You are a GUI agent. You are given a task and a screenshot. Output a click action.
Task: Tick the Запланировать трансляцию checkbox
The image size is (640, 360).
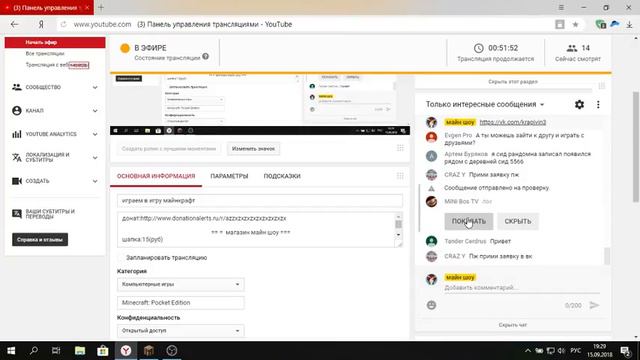point(121,258)
